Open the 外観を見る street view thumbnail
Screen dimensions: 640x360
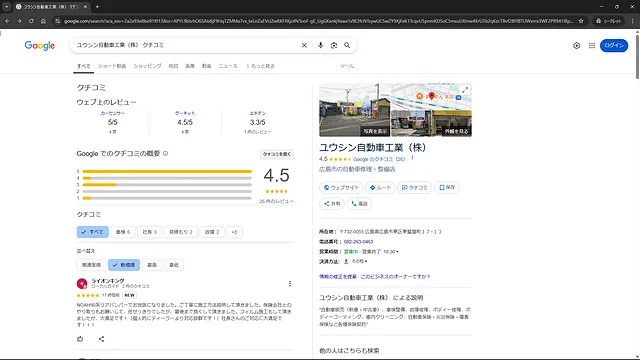click(x=431, y=123)
